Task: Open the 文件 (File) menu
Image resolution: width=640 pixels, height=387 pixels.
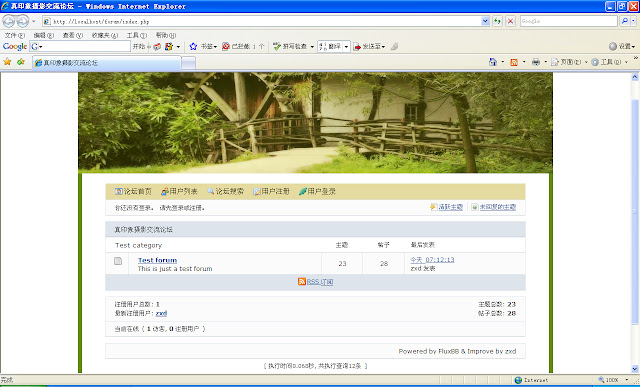Action: pos(14,36)
